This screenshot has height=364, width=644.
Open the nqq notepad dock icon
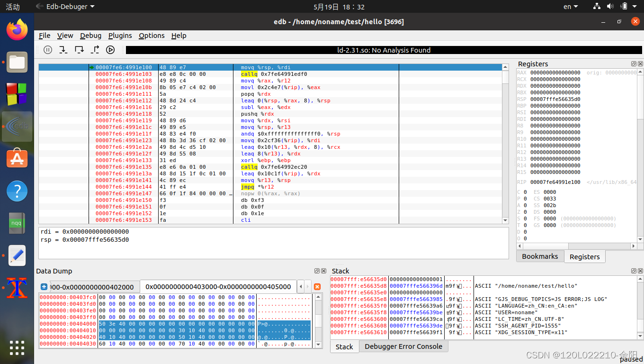[x=17, y=223]
